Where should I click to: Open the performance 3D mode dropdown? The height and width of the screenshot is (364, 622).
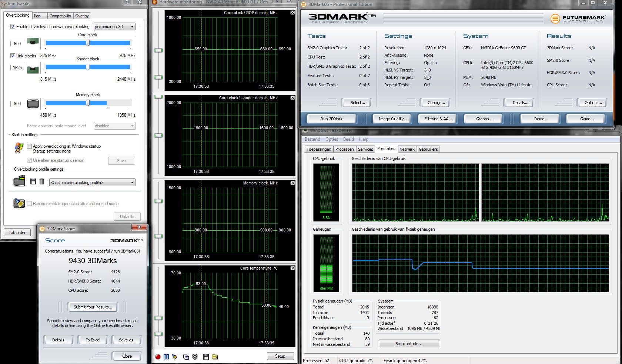pyautogui.click(x=114, y=27)
